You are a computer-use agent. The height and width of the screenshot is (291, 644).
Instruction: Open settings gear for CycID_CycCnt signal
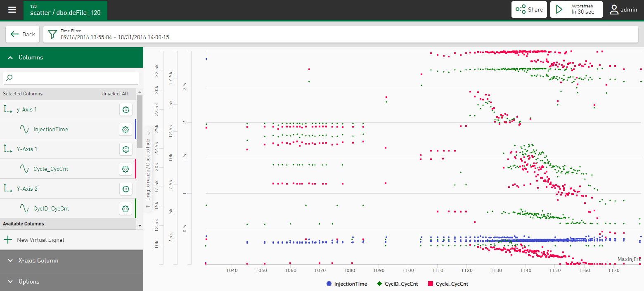pos(125,208)
